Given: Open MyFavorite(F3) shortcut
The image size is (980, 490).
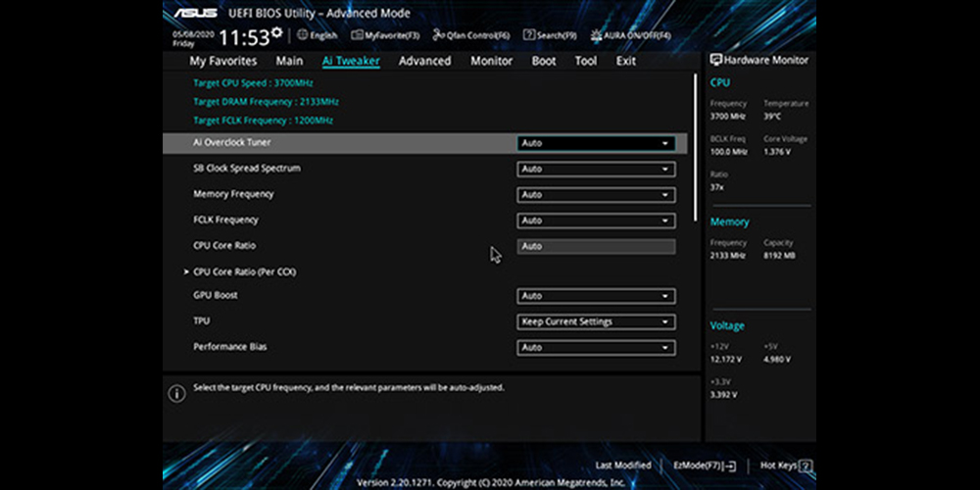Looking at the screenshot, I should (385, 35).
